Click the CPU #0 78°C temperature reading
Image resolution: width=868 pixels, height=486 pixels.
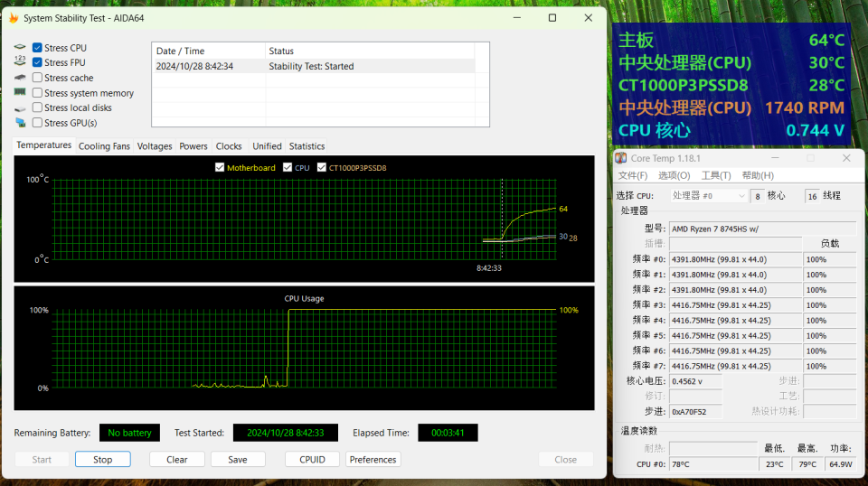pyautogui.click(x=713, y=464)
